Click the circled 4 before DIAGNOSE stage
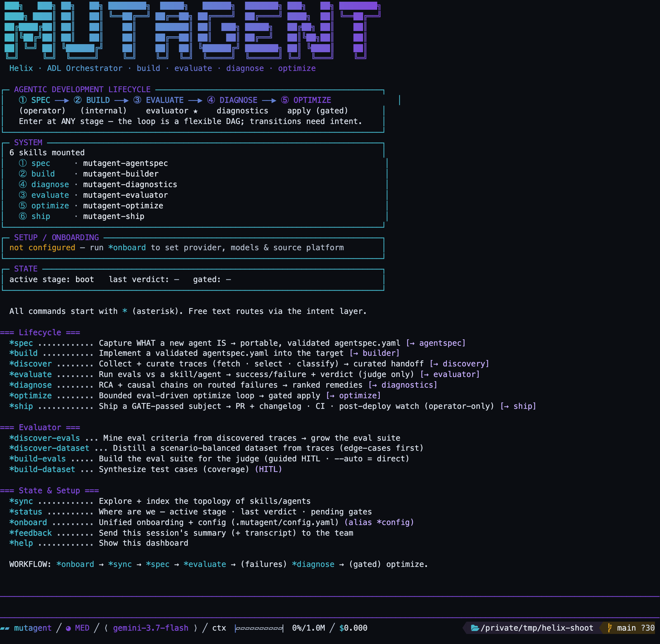 (211, 100)
